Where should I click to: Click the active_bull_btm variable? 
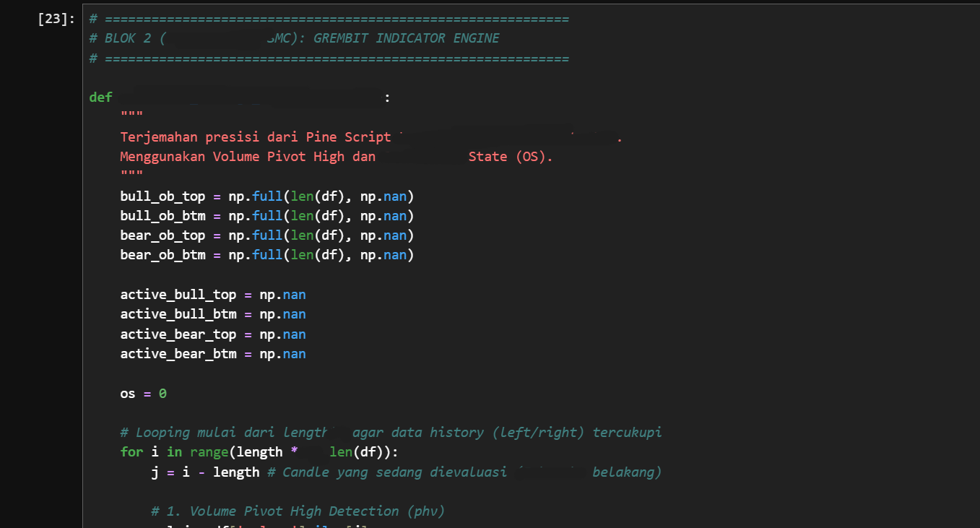click(178, 314)
